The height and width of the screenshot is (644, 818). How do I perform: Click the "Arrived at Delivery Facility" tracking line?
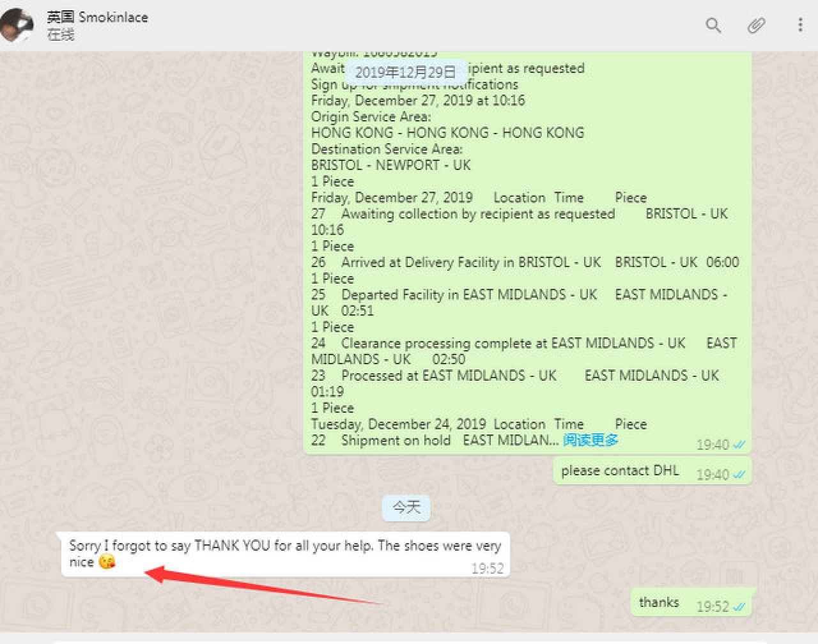tap(470, 263)
